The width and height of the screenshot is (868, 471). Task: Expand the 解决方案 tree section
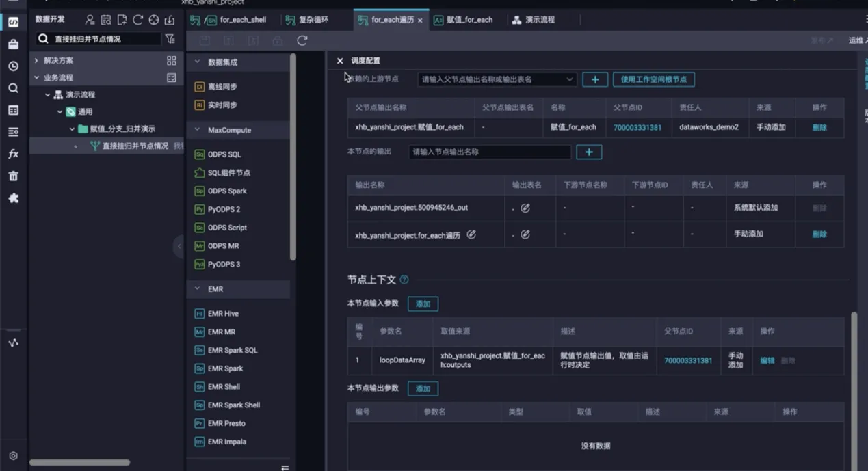click(x=37, y=61)
